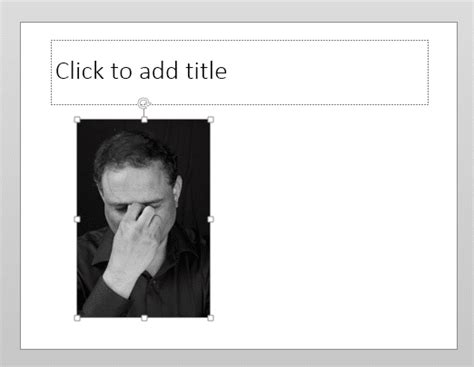Click the picture's rotation handle
This screenshot has height=367, width=474.
coord(144,103)
